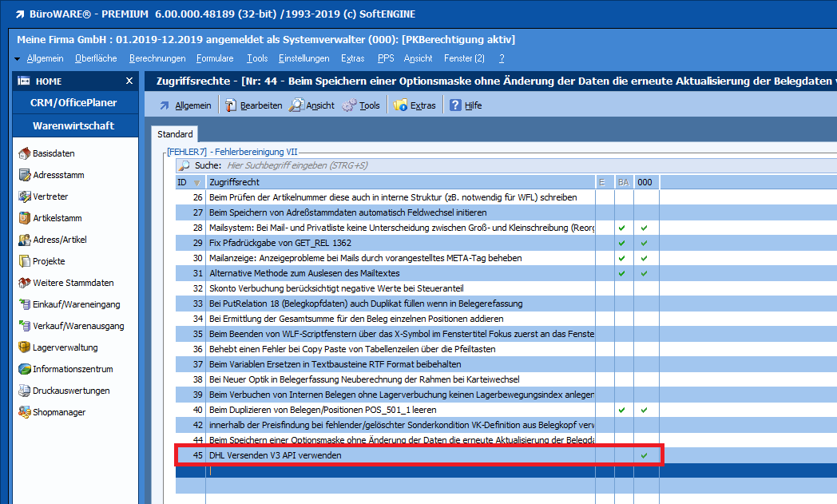Uncheck 000 column for row 40
The height and width of the screenshot is (504, 837).
coord(644,410)
